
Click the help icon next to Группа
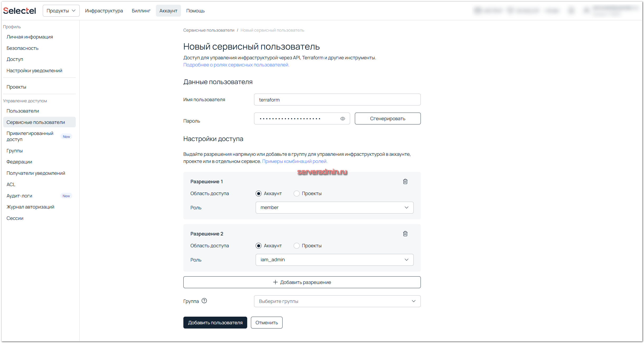[204, 301]
